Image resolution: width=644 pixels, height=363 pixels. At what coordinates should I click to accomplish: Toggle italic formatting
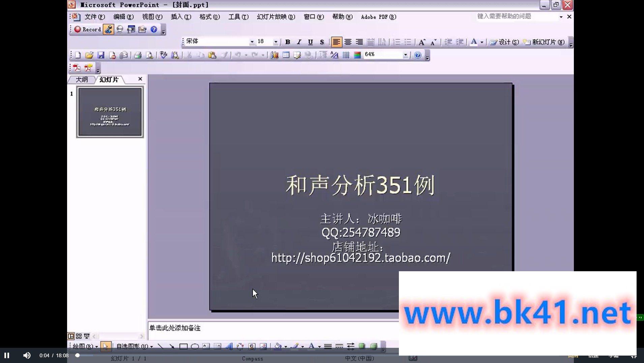[299, 42]
